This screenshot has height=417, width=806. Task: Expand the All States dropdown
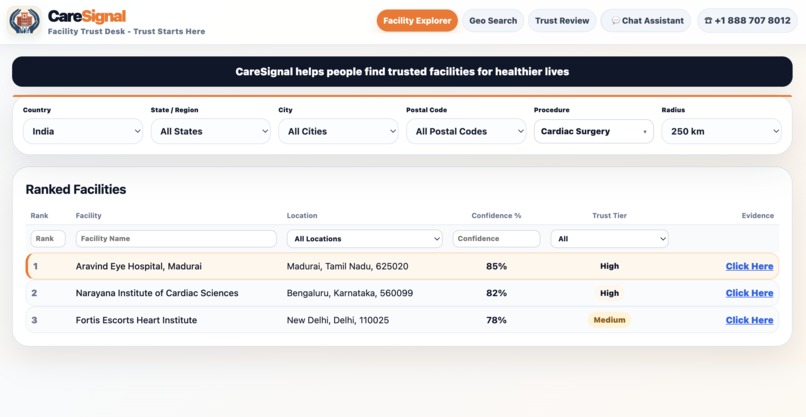(211, 131)
